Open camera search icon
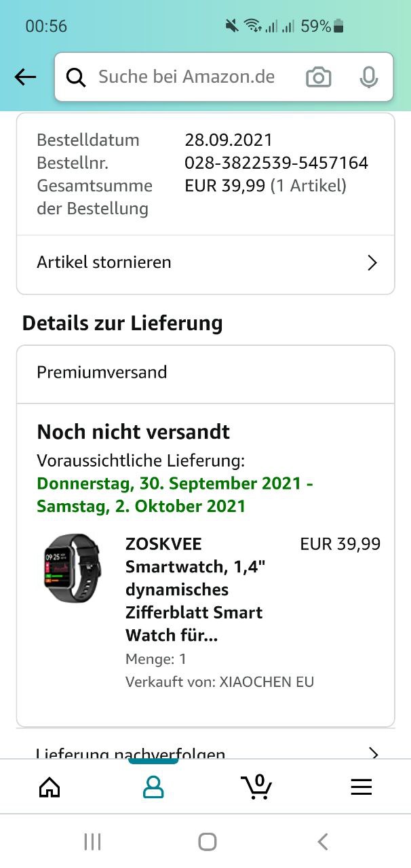The height and width of the screenshot is (868, 411). (318, 77)
